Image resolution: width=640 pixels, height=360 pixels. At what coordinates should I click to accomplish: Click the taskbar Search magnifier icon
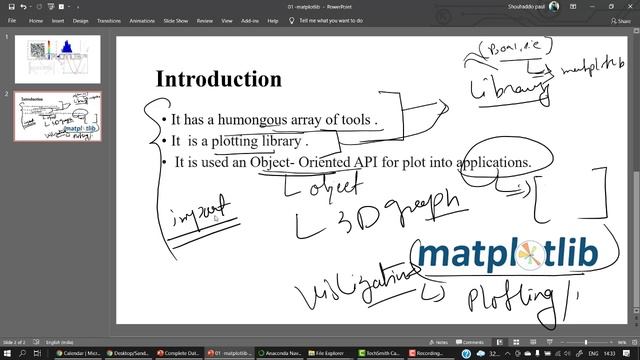22,353
